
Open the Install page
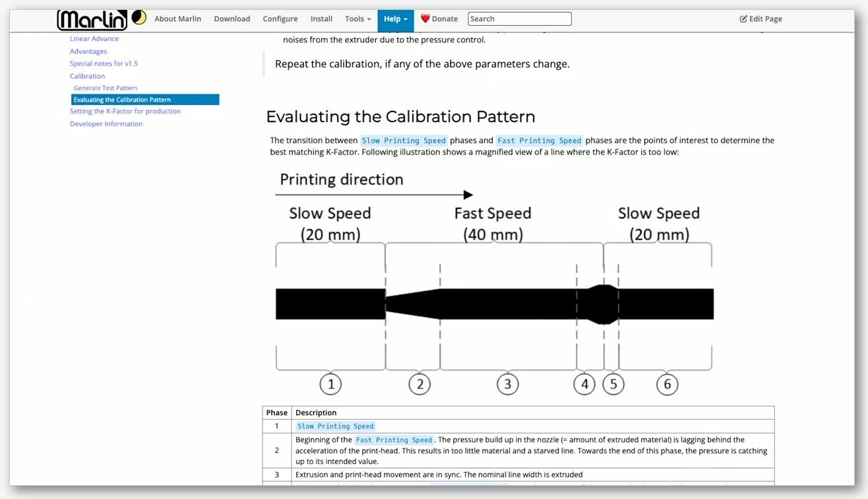coord(321,19)
